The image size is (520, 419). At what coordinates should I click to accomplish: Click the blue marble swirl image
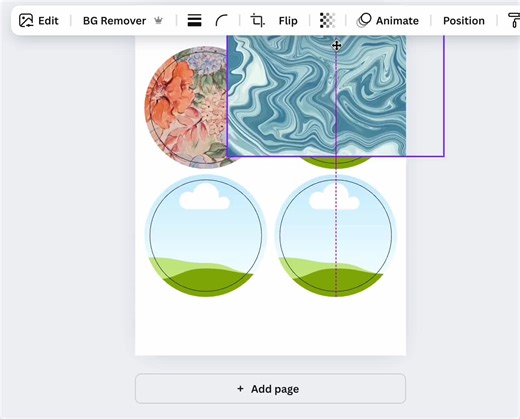316,96
